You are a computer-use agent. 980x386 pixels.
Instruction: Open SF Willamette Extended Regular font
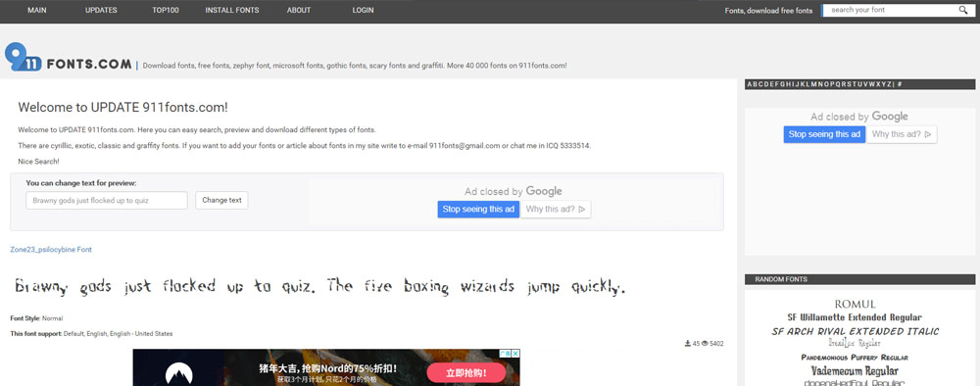(x=855, y=317)
